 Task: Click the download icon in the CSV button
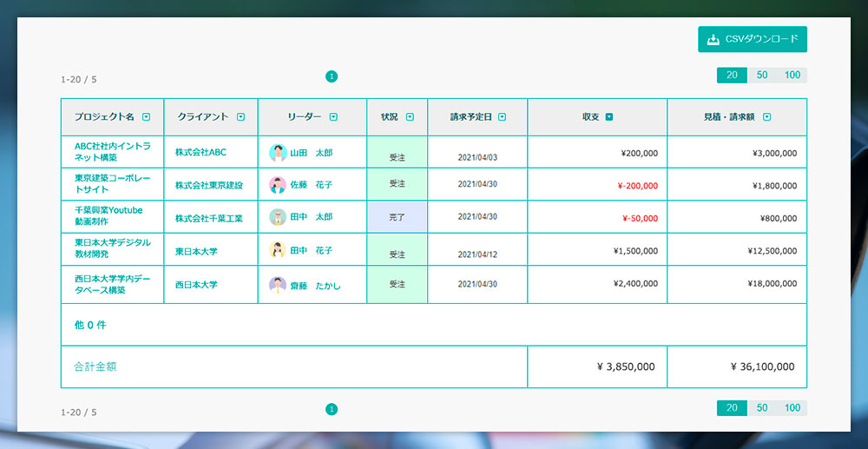(x=713, y=39)
